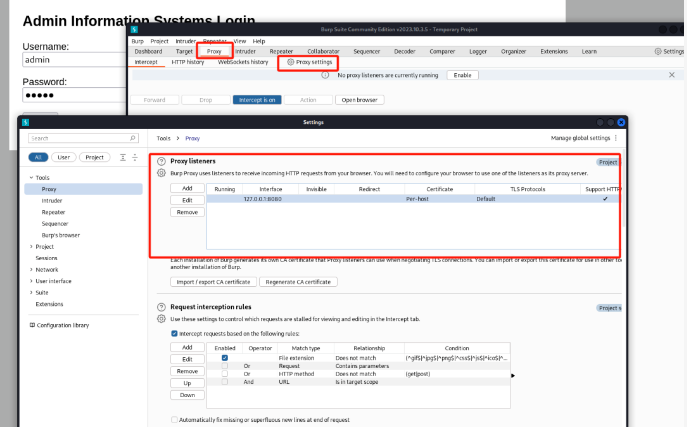687x427 pixels.
Task: Select the All filter in Settings
Action: [38, 157]
